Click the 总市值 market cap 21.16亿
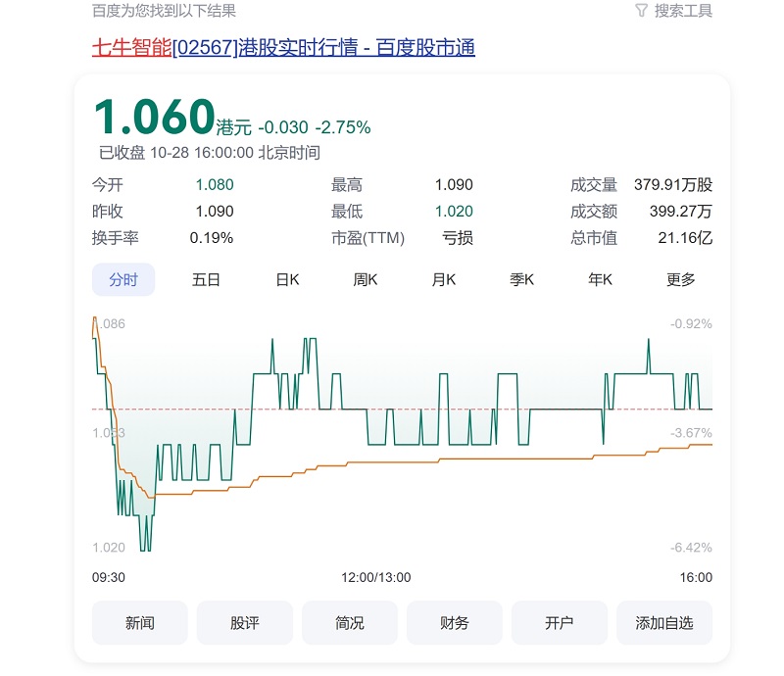784x676 pixels. (x=685, y=238)
